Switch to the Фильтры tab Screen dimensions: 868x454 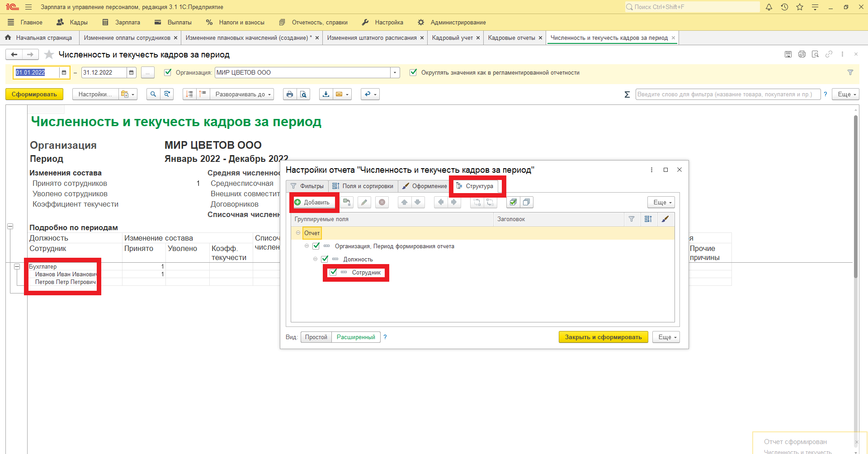coord(307,186)
